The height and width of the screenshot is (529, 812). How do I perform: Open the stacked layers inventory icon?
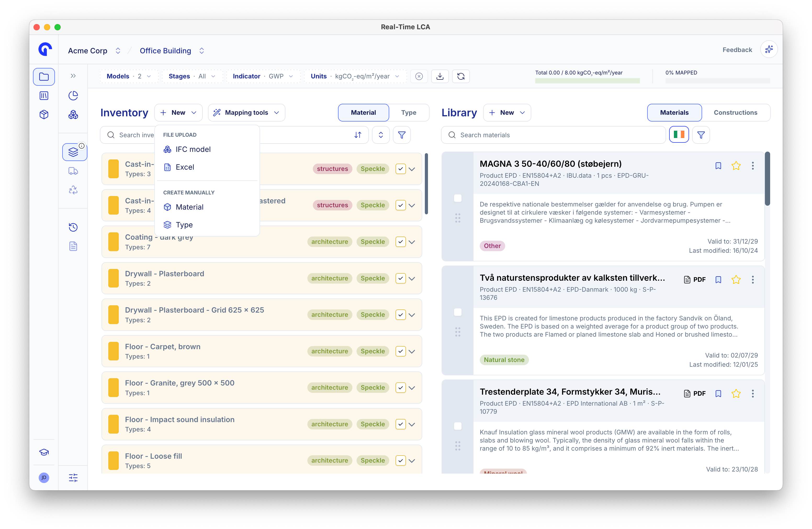tap(73, 152)
